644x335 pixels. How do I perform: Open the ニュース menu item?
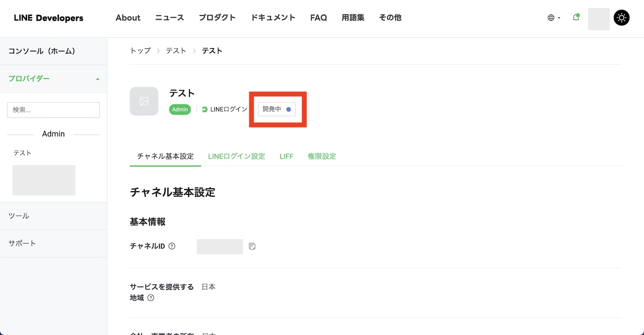[170, 18]
